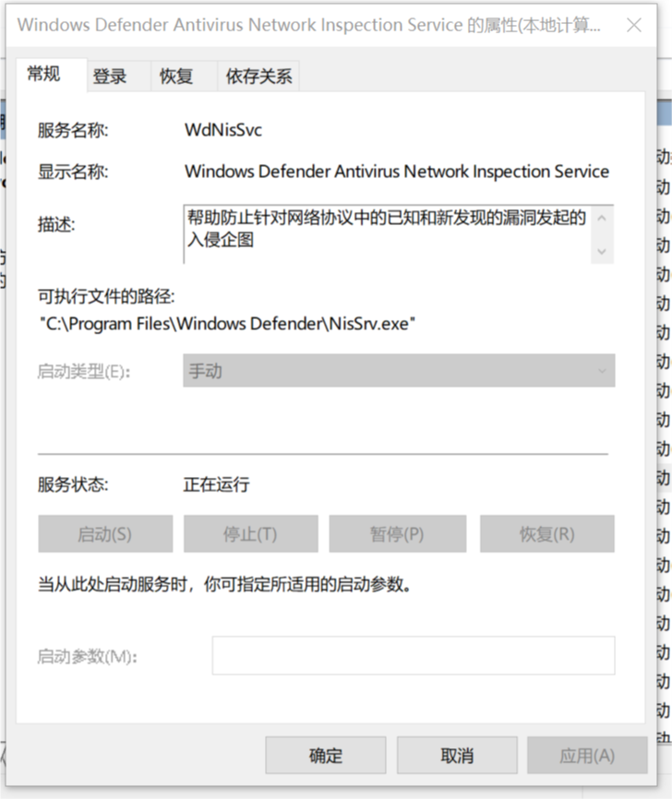Open the 启动类型 dropdown showing 手动
Screen dimensions: 672x799
(x=399, y=371)
